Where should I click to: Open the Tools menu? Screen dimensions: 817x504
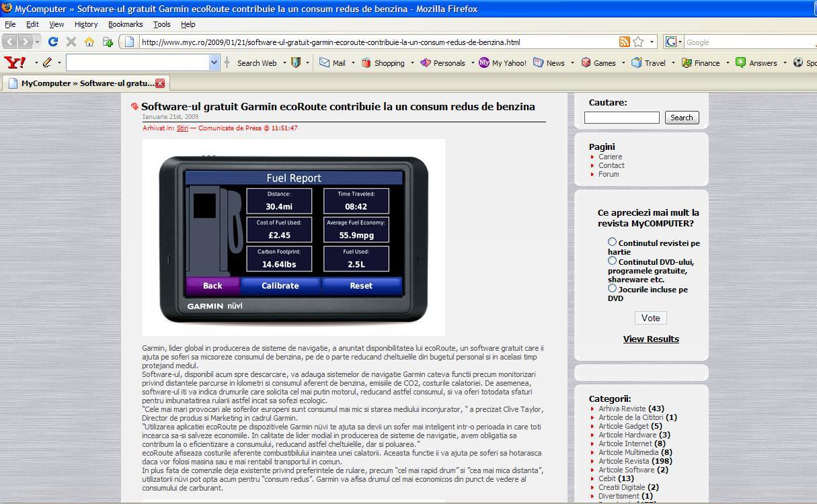[161, 24]
